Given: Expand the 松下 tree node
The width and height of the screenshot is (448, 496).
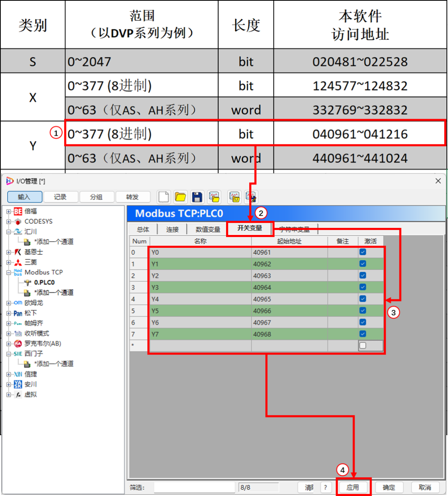Looking at the screenshot, I should tap(9, 313).
